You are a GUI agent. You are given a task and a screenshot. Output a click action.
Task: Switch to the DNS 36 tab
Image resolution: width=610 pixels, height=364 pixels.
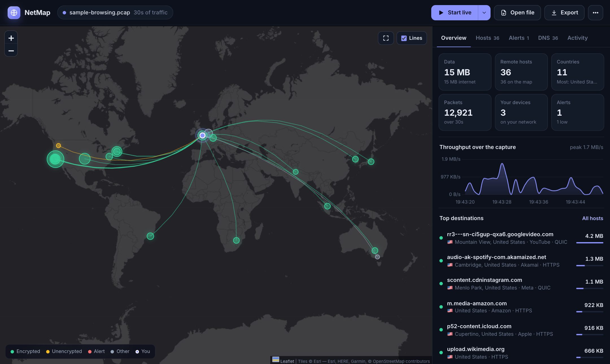point(548,38)
